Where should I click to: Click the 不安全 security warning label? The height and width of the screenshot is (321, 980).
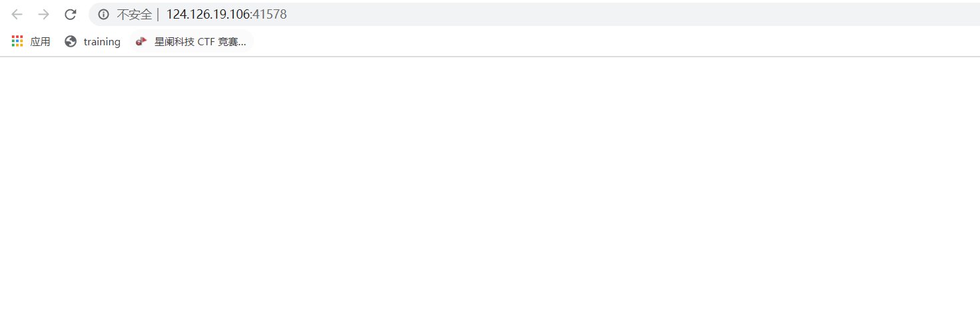(134, 14)
